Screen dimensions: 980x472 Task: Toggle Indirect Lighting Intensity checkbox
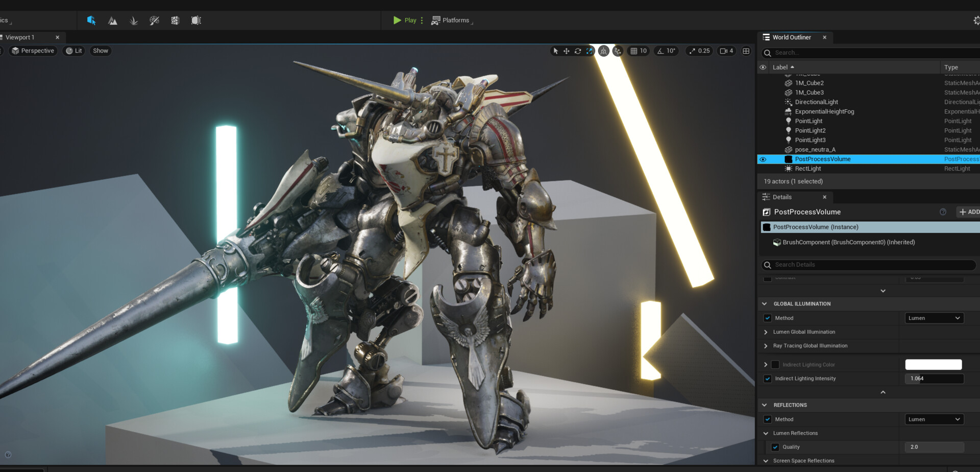[x=768, y=379]
